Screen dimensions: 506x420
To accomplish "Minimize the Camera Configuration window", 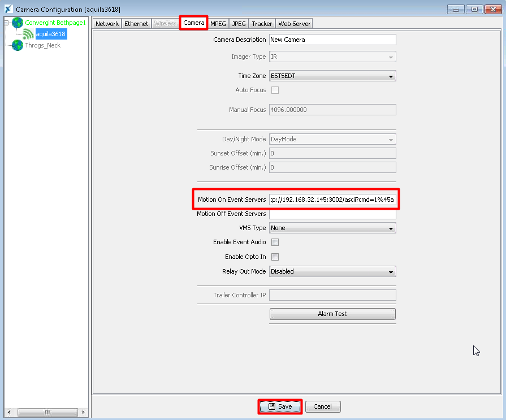I will 456,10.
